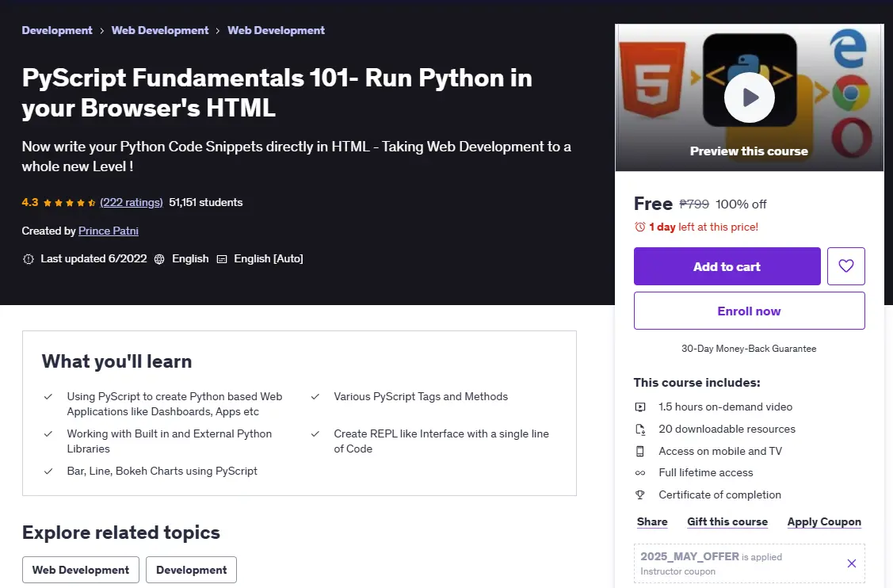Click 'English [Auto]' captions text
893x588 pixels.
pos(269,258)
